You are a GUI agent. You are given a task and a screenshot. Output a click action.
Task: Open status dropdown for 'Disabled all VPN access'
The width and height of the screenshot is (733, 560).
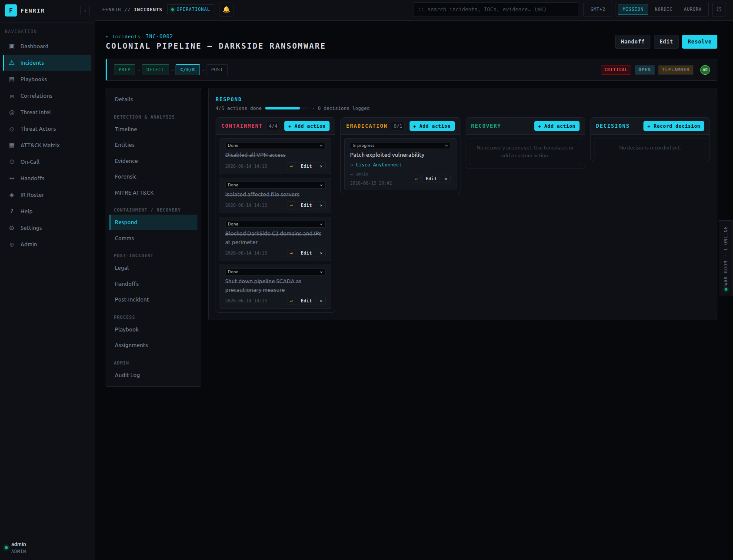(x=275, y=146)
